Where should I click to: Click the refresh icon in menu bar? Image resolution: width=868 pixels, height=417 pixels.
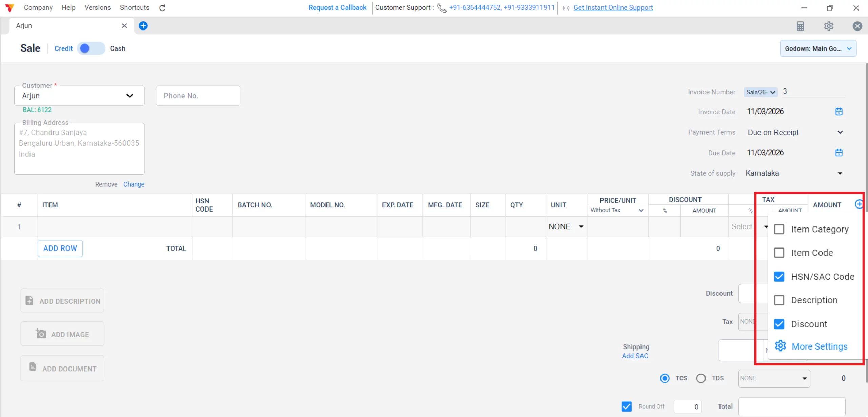[162, 8]
